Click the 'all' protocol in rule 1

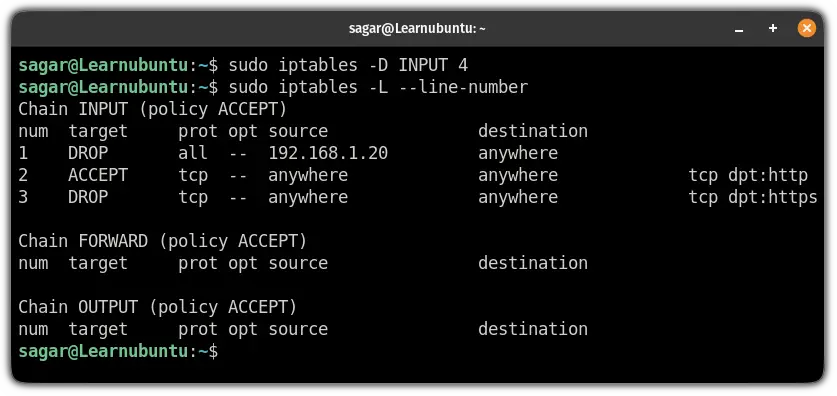point(193,153)
